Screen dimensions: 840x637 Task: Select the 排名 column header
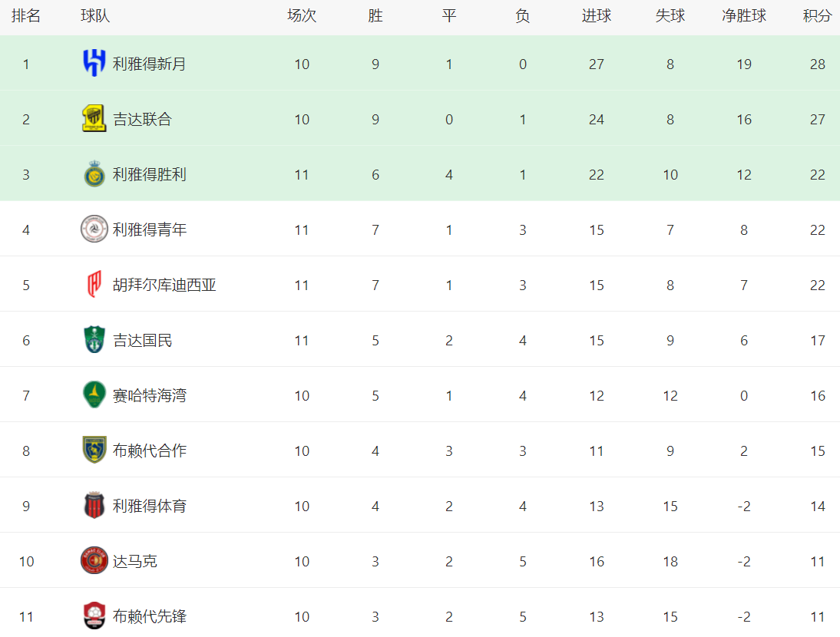(x=25, y=16)
